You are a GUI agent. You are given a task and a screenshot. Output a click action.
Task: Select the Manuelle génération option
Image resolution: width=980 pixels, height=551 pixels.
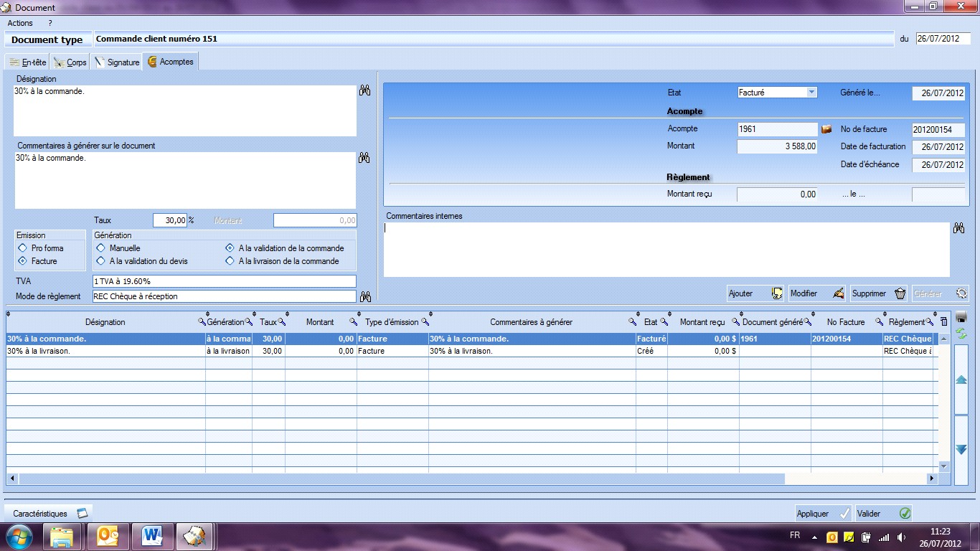(100, 248)
